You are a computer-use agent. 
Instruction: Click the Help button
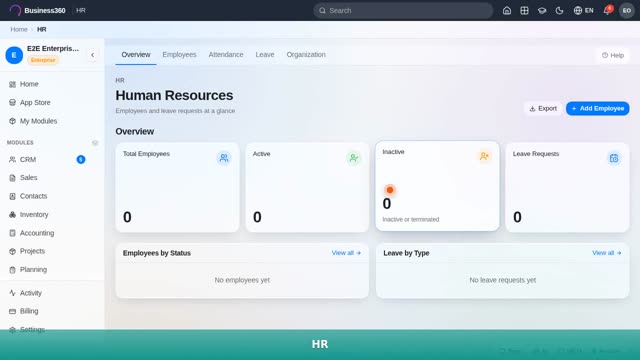(x=613, y=55)
